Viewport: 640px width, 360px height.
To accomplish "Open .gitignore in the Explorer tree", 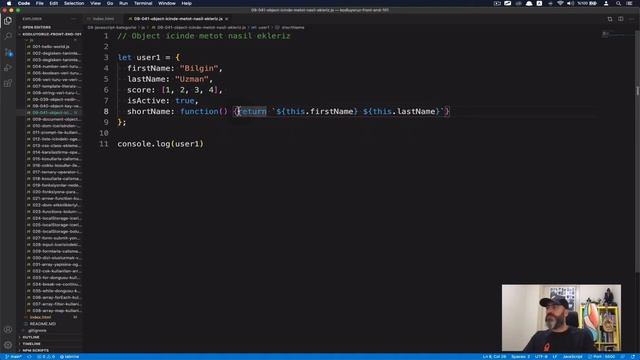I will (37, 330).
